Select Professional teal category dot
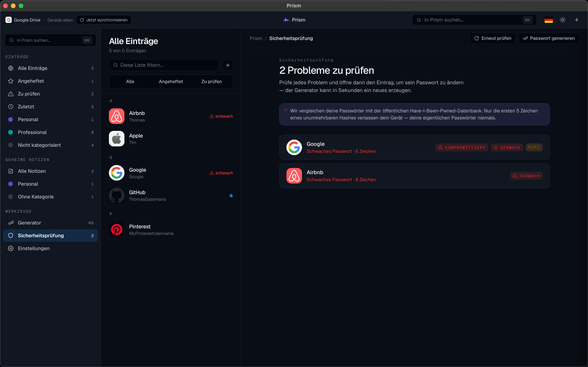 coord(10,132)
